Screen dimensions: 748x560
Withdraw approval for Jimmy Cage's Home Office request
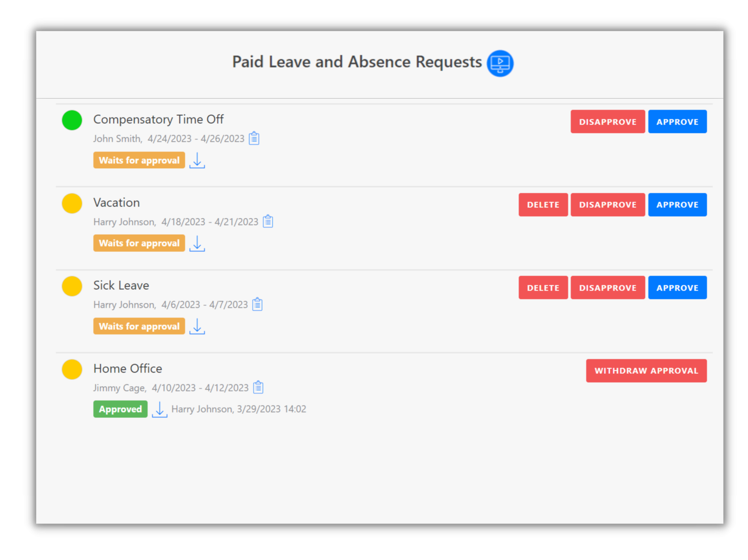646,371
